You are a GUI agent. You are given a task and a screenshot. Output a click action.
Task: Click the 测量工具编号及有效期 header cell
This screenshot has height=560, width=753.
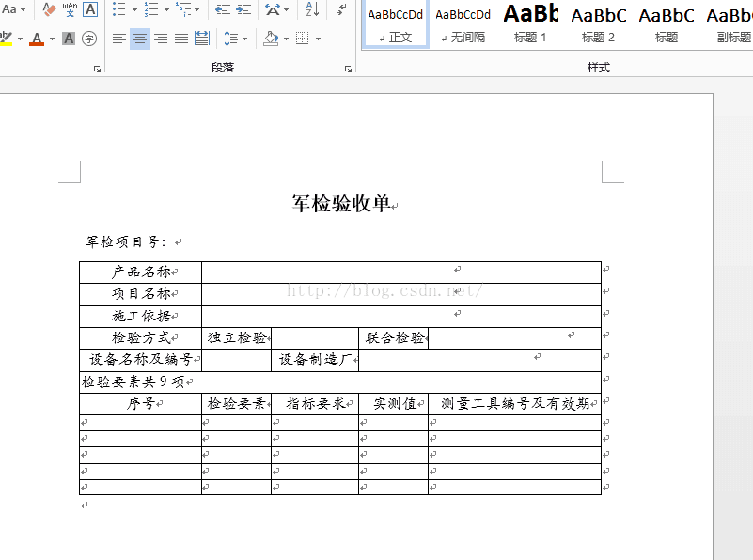click(514, 404)
